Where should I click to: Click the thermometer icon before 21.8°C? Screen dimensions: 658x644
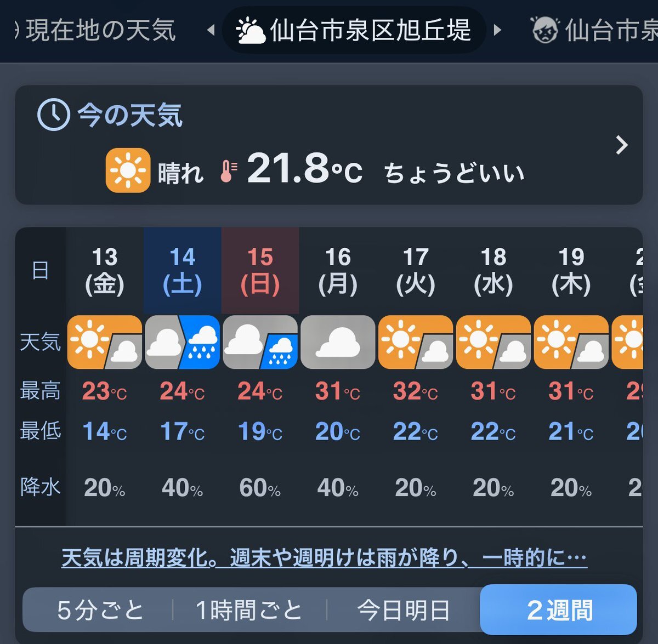(228, 171)
